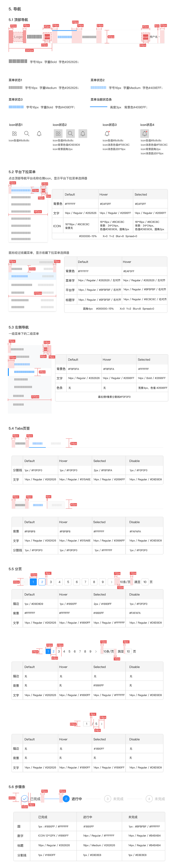Click the bell icon in icon状态1
Screen dimensions: 173x868
coord(39,133)
